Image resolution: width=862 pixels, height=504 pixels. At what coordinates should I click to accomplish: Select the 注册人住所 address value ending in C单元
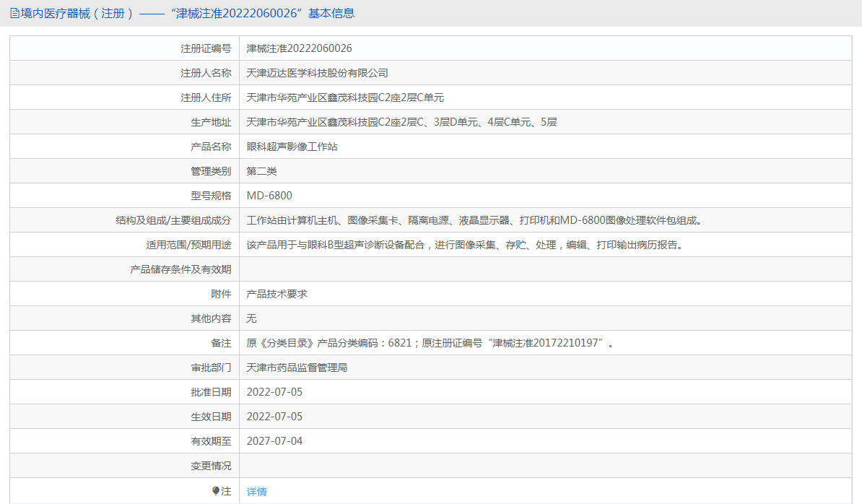pos(345,97)
